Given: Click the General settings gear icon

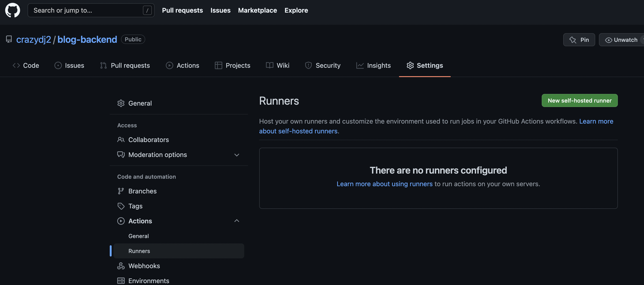Looking at the screenshot, I should (x=121, y=103).
